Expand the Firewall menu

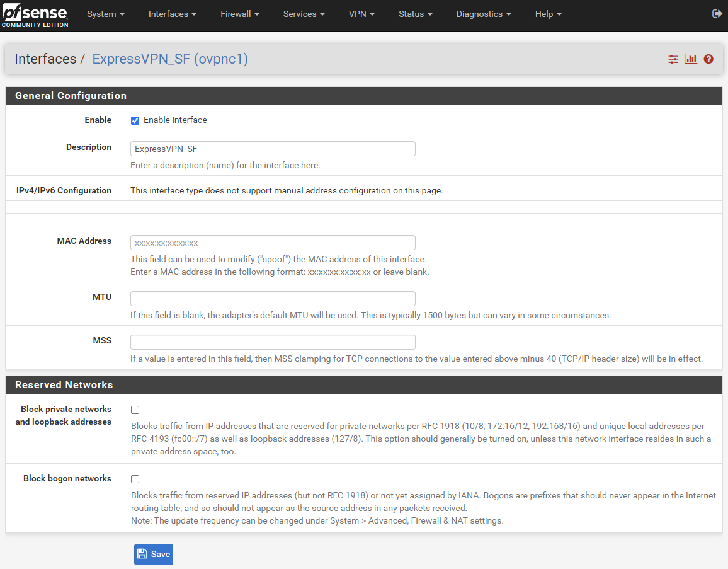pos(239,14)
